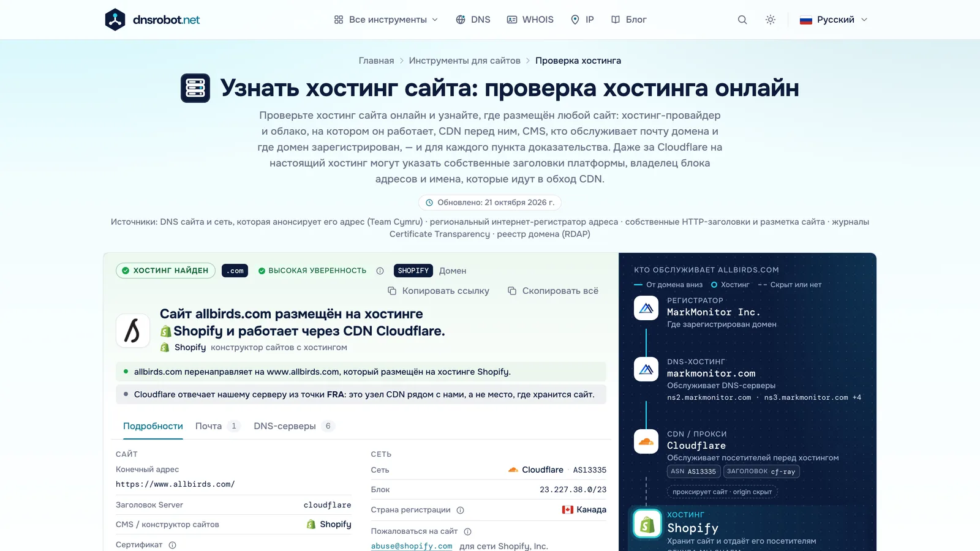Screen dimensions: 980x551
Task: Open the abuse@shopify.com email link
Action: (x=412, y=546)
